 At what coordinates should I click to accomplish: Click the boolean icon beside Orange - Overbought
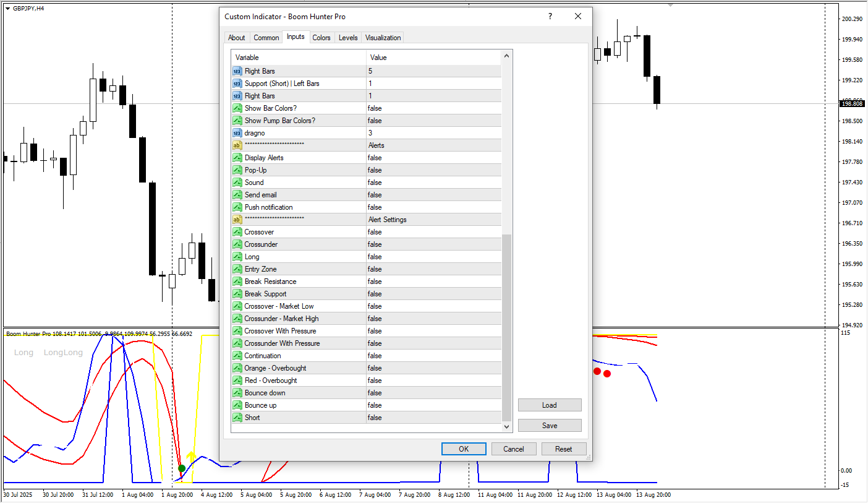pos(237,368)
